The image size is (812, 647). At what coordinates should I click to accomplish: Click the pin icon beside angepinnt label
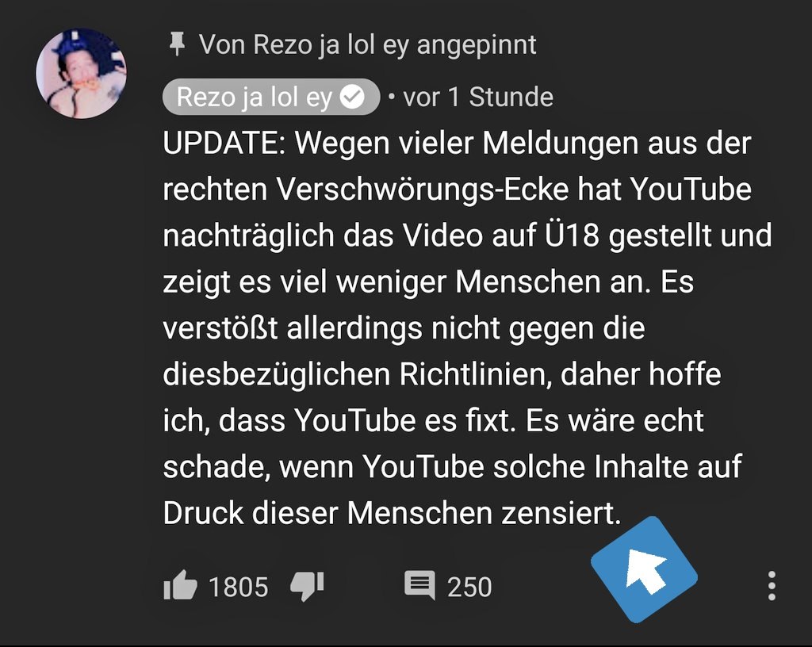coord(177,44)
